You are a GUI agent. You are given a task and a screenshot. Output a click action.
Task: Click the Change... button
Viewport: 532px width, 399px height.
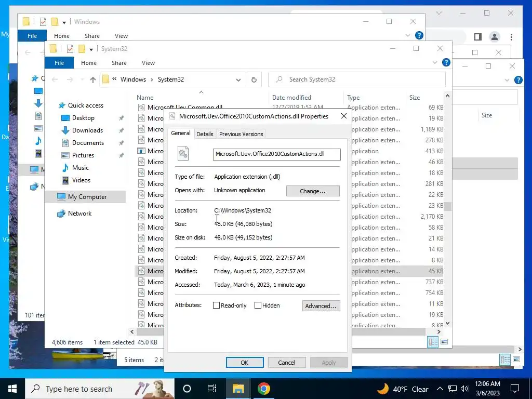click(312, 191)
